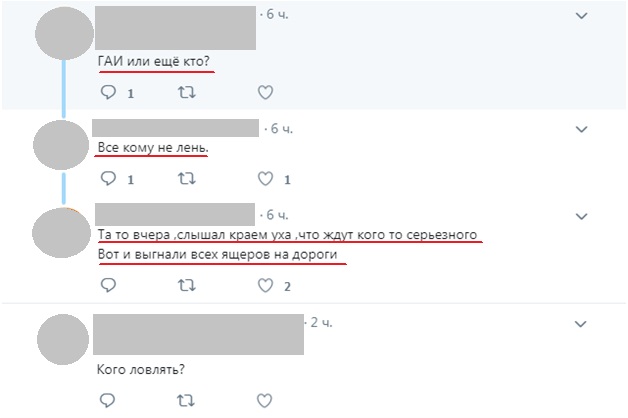Like the tweet with 2 likes
This screenshot has width=628, height=418.
coord(265,285)
